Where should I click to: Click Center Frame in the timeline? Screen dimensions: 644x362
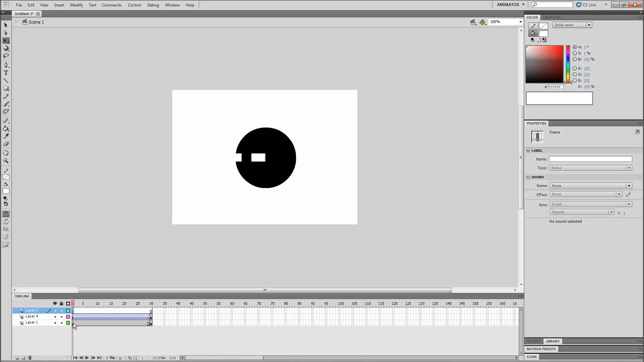coord(107,357)
